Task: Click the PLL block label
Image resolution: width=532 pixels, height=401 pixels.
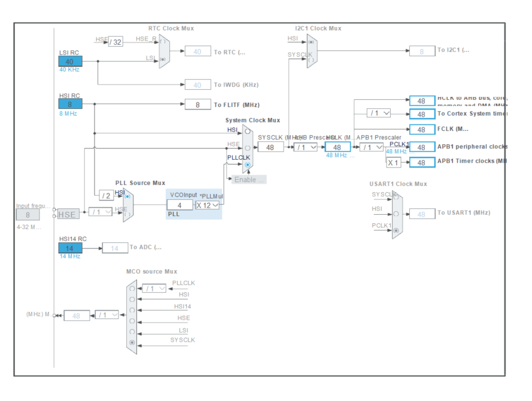Action: tap(174, 214)
